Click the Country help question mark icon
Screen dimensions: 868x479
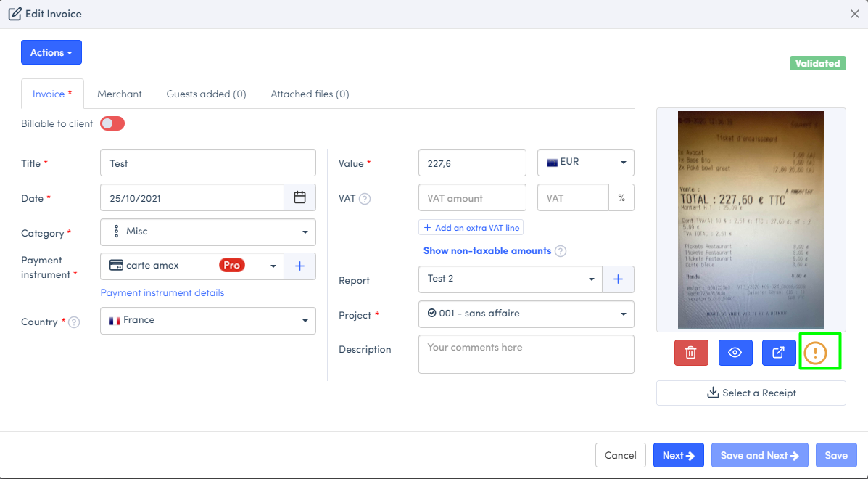point(74,322)
